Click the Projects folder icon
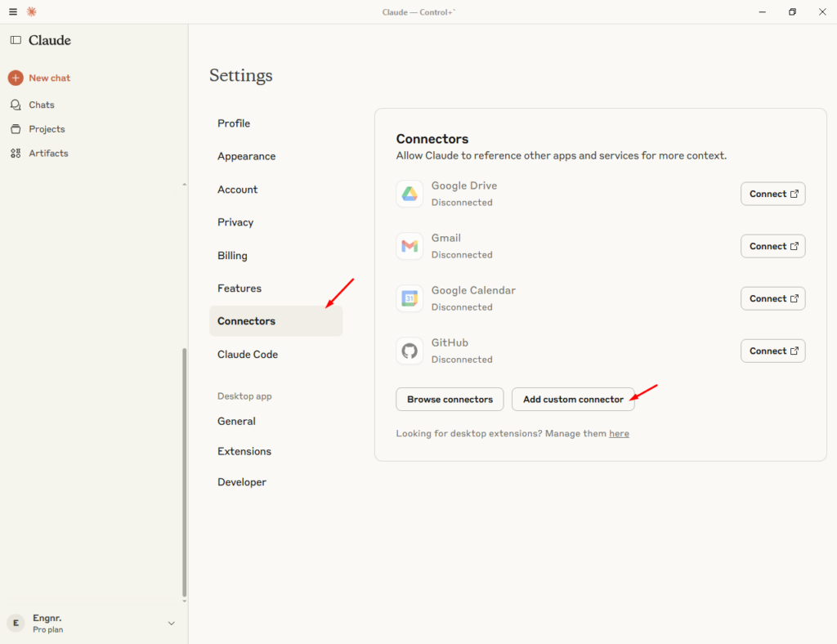The image size is (837, 644). pyautogui.click(x=16, y=129)
